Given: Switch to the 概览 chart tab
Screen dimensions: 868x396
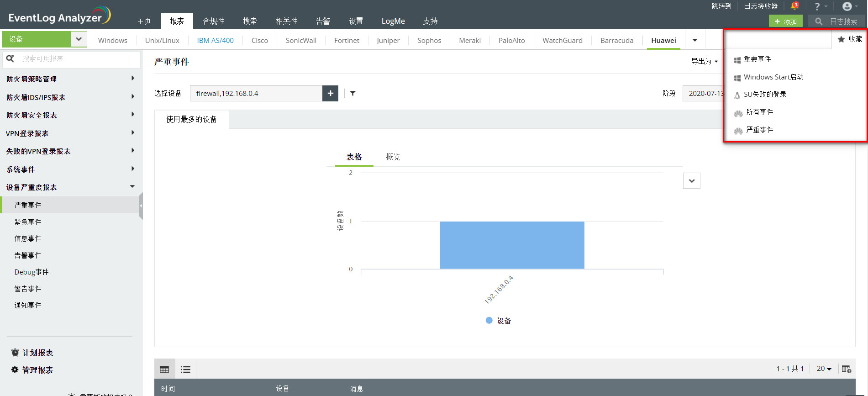Looking at the screenshot, I should tap(393, 157).
